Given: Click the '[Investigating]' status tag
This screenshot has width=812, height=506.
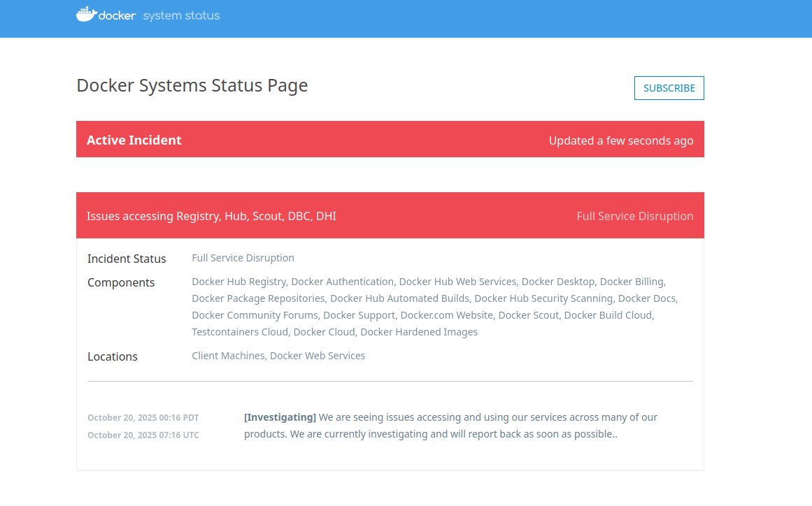Looking at the screenshot, I should (x=280, y=417).
